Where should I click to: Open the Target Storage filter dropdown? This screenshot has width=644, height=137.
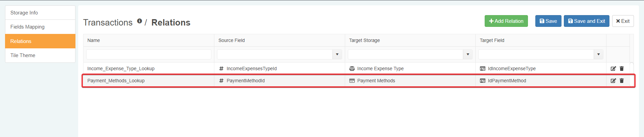(x=468, y=54)
